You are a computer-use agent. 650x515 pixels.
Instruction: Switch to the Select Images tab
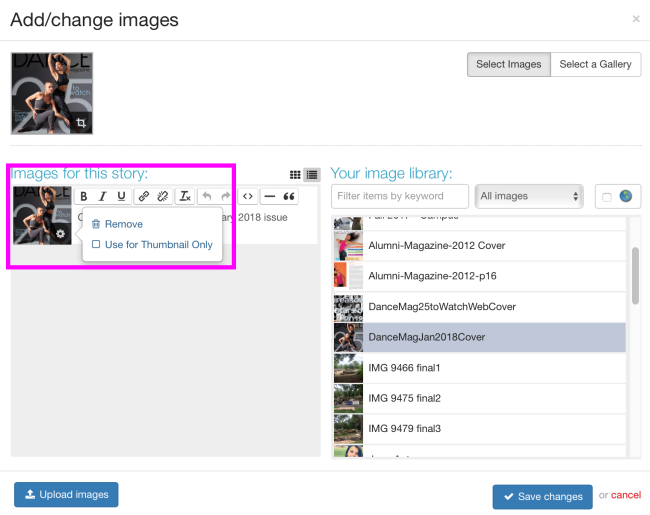coord(509,64)
